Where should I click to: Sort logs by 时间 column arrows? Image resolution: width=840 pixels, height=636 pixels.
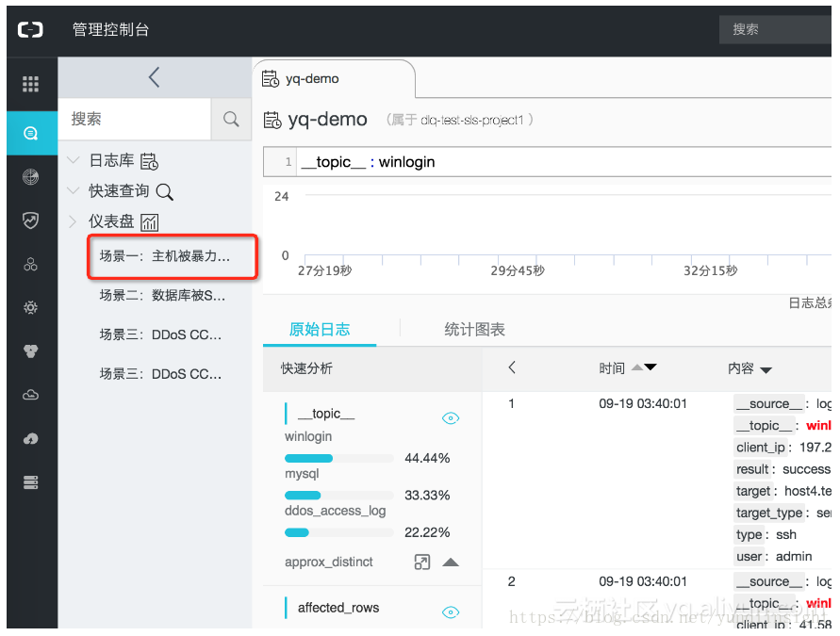coord(644,367)
